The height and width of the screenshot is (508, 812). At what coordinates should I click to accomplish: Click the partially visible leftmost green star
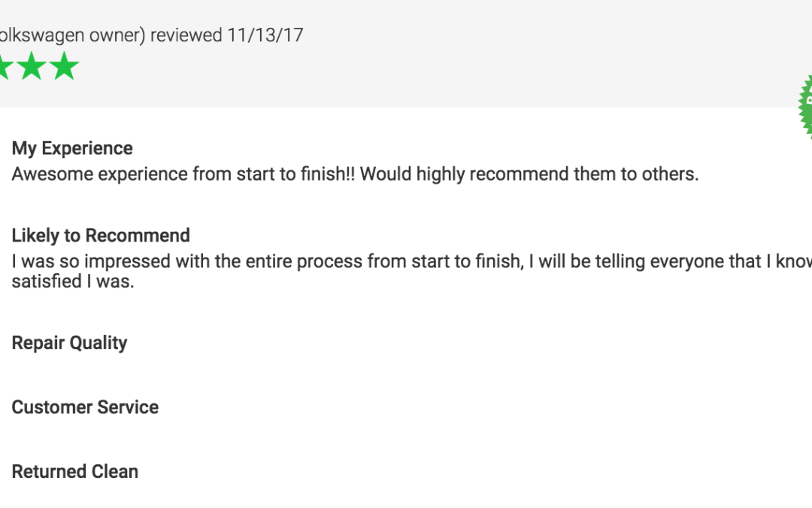[x=6, y=65]
